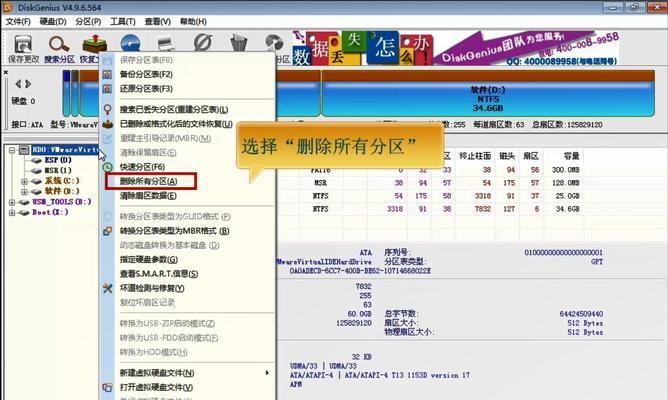Screen dimensions: 668x400
Task: Choose 快速分区(F6) from context menu
Action: [142, 167]
